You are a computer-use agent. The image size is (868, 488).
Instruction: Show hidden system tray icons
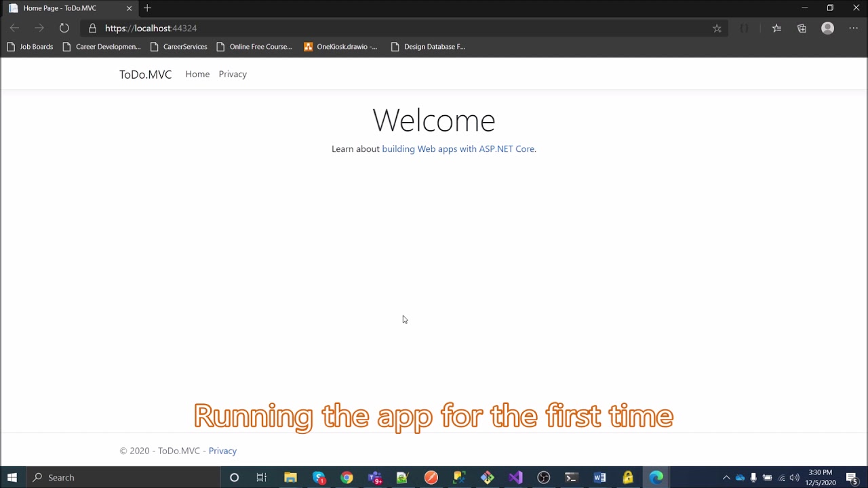(x=726, y=478)
